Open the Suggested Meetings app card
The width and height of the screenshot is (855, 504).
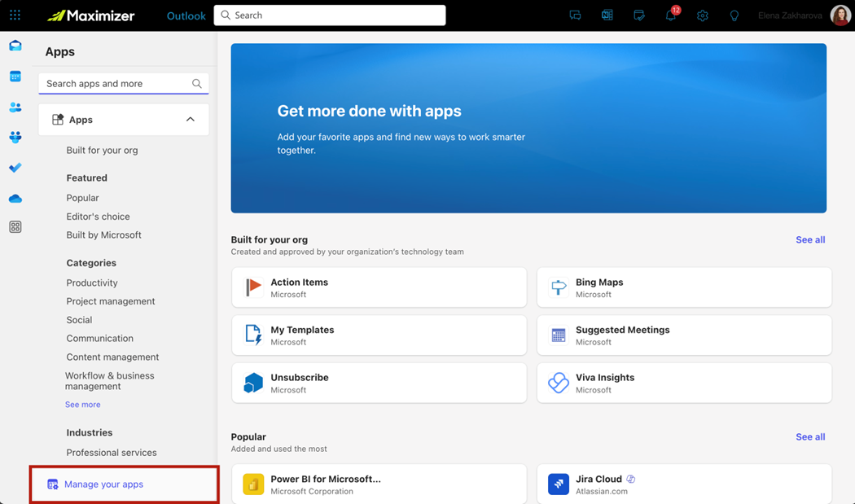(x=684, y=335)
